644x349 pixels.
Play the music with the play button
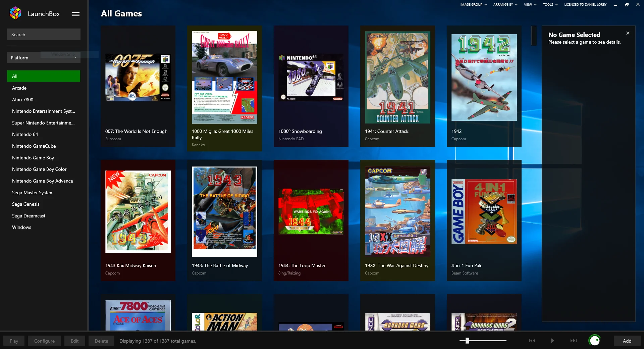click(x=552, y=341)
